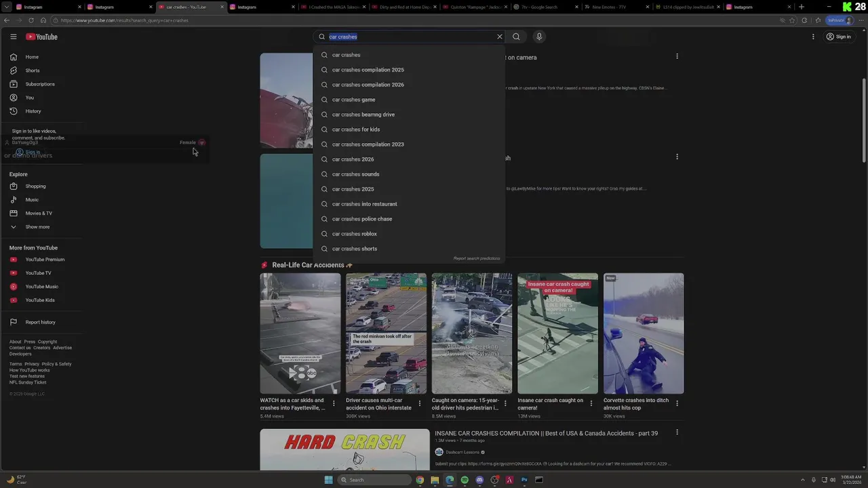Open the HARD CRASH video thumbnail
The image size is (868, 488).
tap(344, 450)
